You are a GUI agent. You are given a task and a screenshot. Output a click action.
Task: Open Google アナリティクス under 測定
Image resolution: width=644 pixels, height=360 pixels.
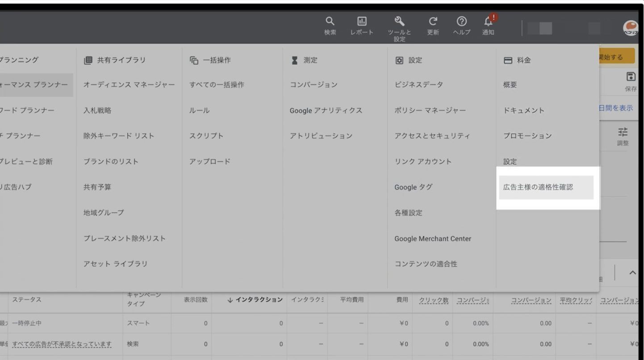[x=326, y=111]
